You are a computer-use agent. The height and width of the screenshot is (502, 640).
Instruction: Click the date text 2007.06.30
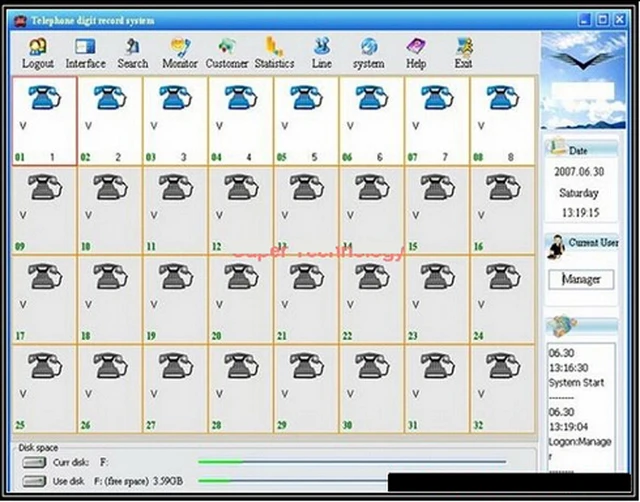(x=579, y=172)
